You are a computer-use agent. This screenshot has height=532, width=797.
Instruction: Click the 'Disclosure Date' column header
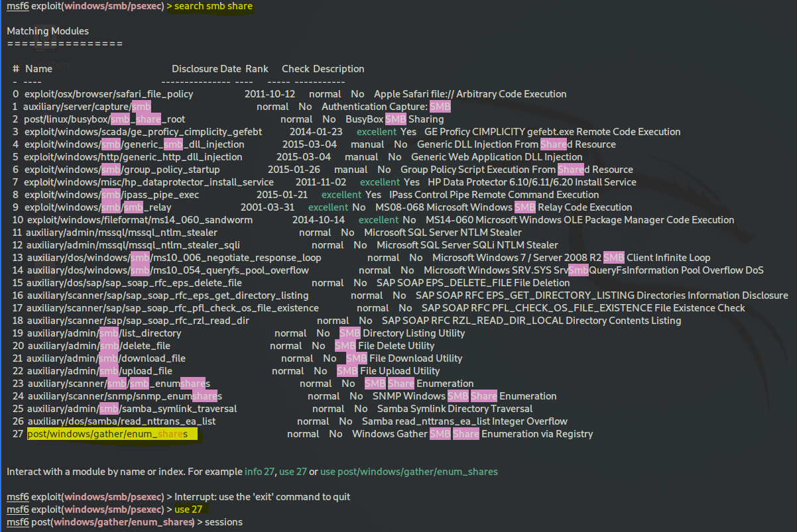(x=206, y=69)
